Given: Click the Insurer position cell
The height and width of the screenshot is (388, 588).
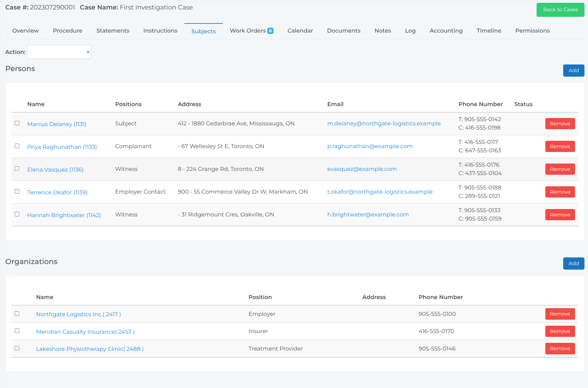Looking at the screenshot, I should tap(258, 331).
